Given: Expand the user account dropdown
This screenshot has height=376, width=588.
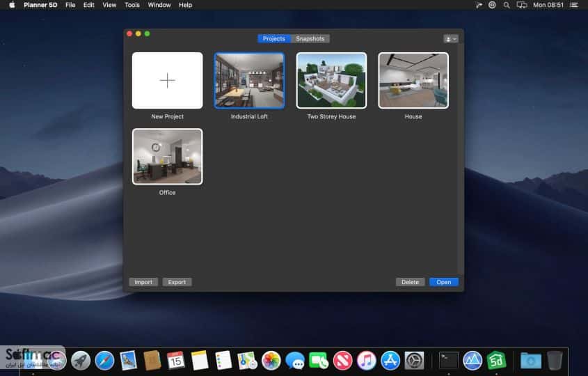Looking at the screenshot, I should tap(450, 39).
